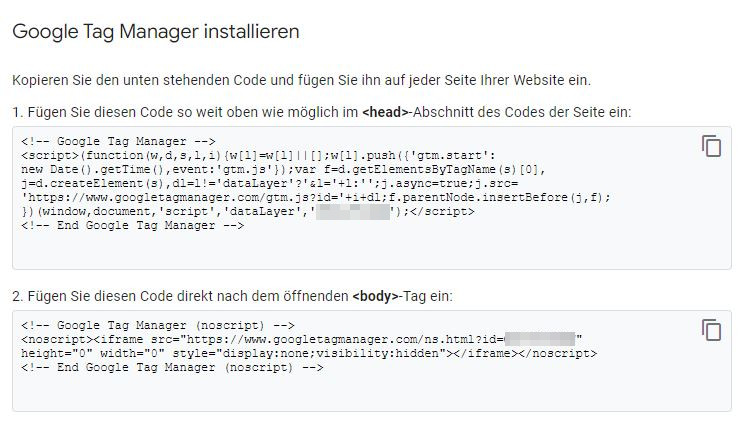Click the step 1 'Fügen Sie diesen Code' instruction
744x428 pixels.
coord(185,112)
